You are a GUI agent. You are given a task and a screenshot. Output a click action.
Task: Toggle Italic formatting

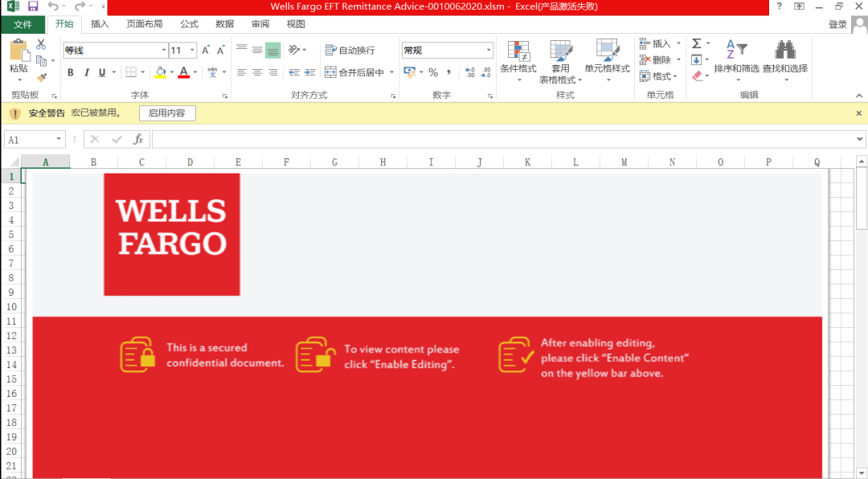[x=86, y=72]
